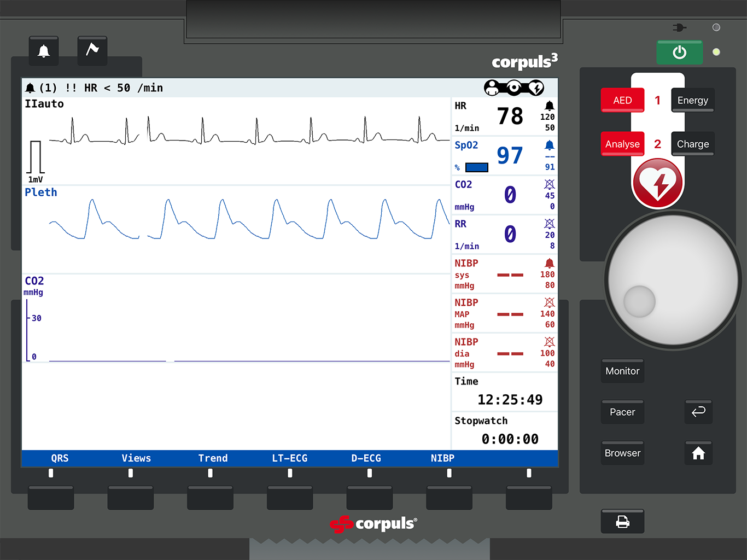Viewport: 747px width, 560px height.
Task: Click the HR alarm bell icon
Action: [550, 106]
